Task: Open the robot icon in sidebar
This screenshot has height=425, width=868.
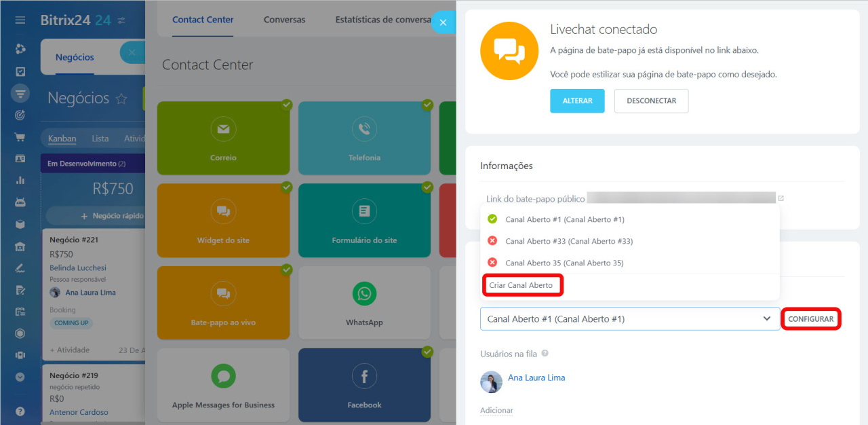Action: click(x=20, y=202)
